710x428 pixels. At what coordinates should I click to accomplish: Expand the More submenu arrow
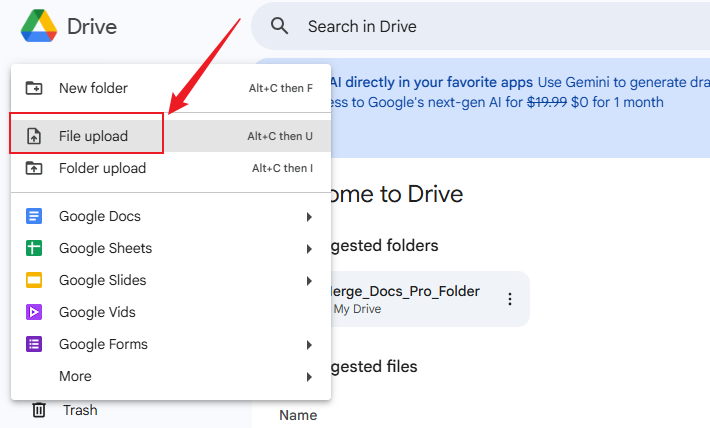coord(309,377)
